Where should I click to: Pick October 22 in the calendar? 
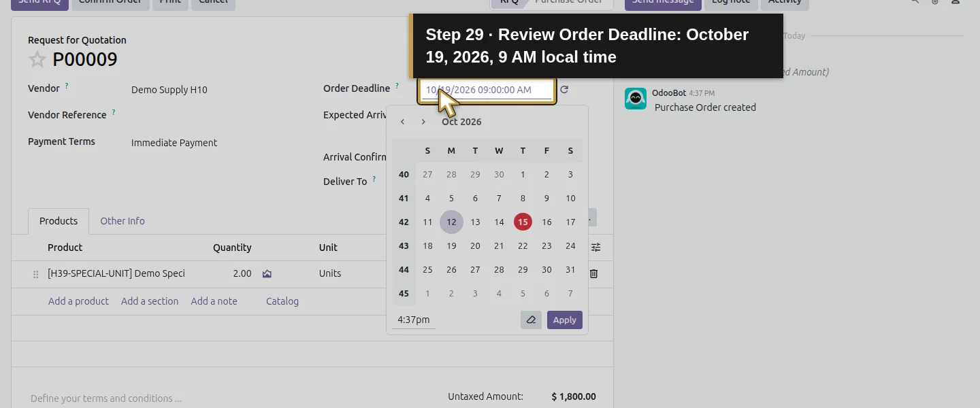pyautogui.click(x=523, y=246)
